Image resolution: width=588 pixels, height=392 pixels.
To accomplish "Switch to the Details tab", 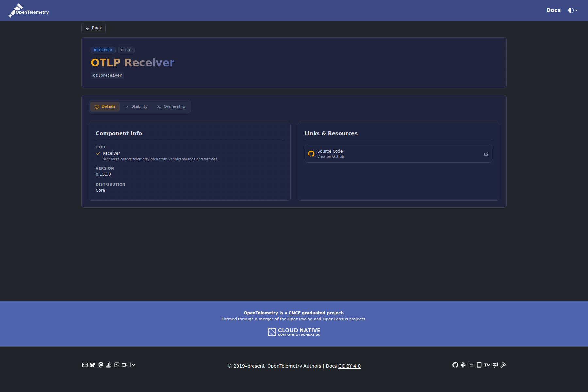I will tap(105, 106).
